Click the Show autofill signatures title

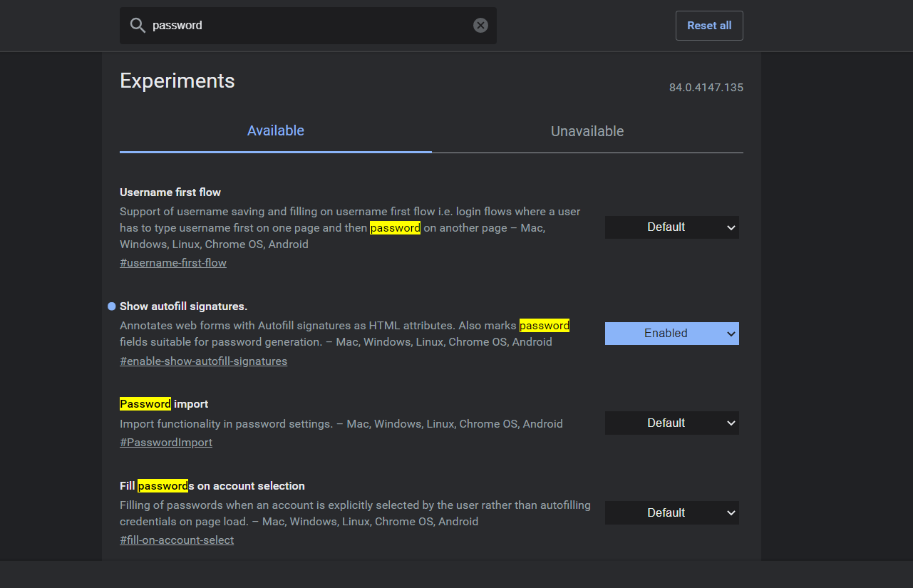click(183, 306)
